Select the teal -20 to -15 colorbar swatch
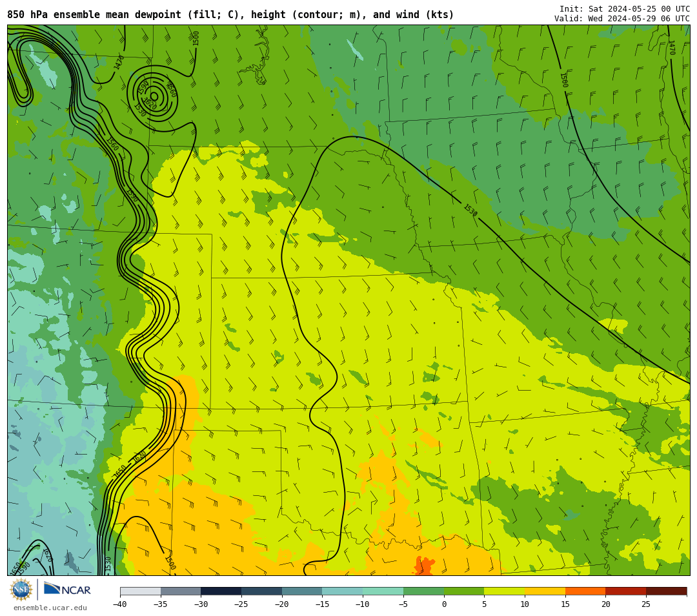 pos(302,591)
